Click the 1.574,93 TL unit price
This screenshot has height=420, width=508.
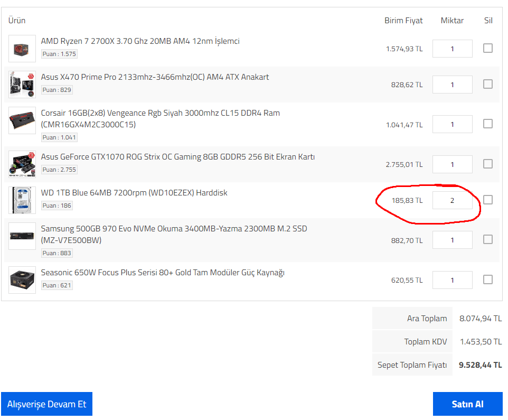404,49
